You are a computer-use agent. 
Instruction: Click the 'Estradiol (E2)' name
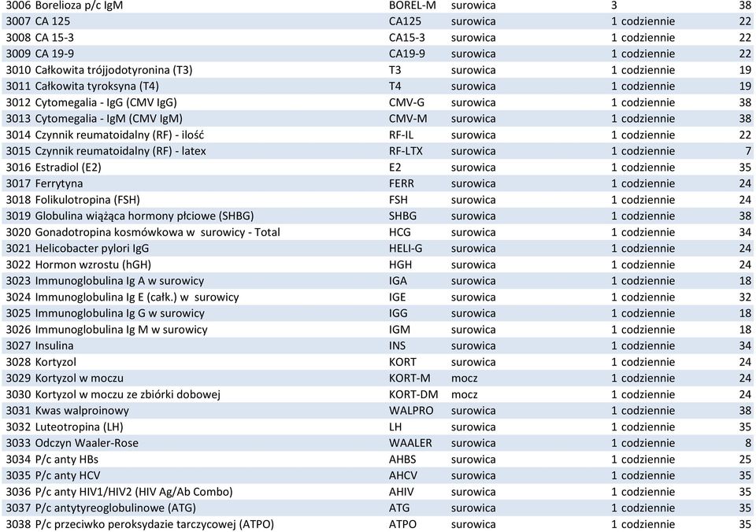pos(68,168)
